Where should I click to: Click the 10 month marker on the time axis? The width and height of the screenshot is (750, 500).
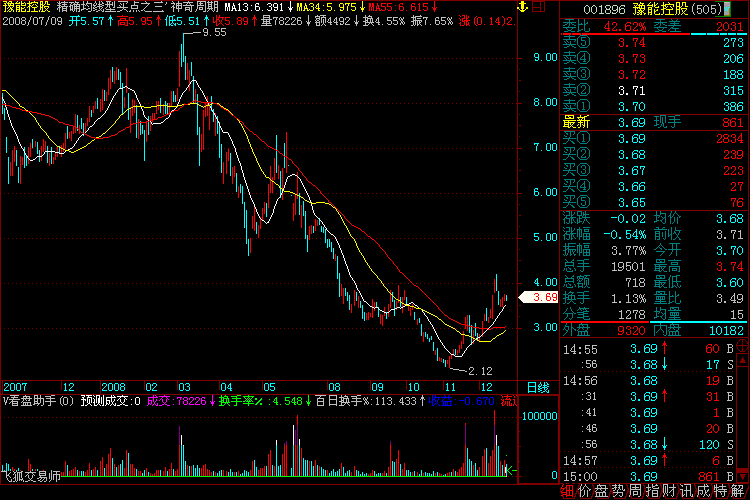point(413,387)
